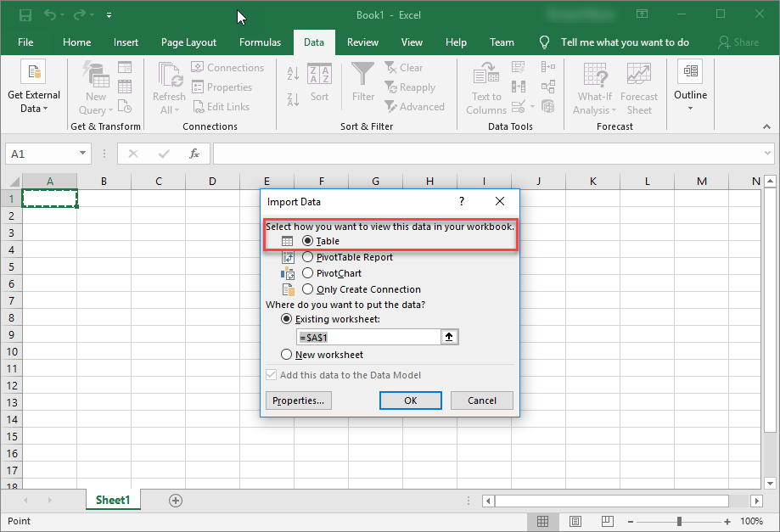Click the zoom slider in status bar
The height and width of the screenshot is (532, 780).
(x=679, y=521)
